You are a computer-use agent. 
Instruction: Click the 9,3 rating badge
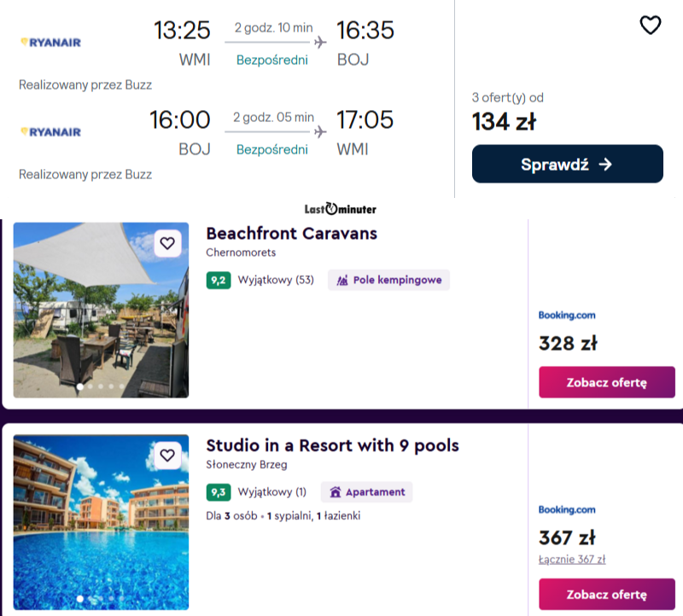click(219, 492)
